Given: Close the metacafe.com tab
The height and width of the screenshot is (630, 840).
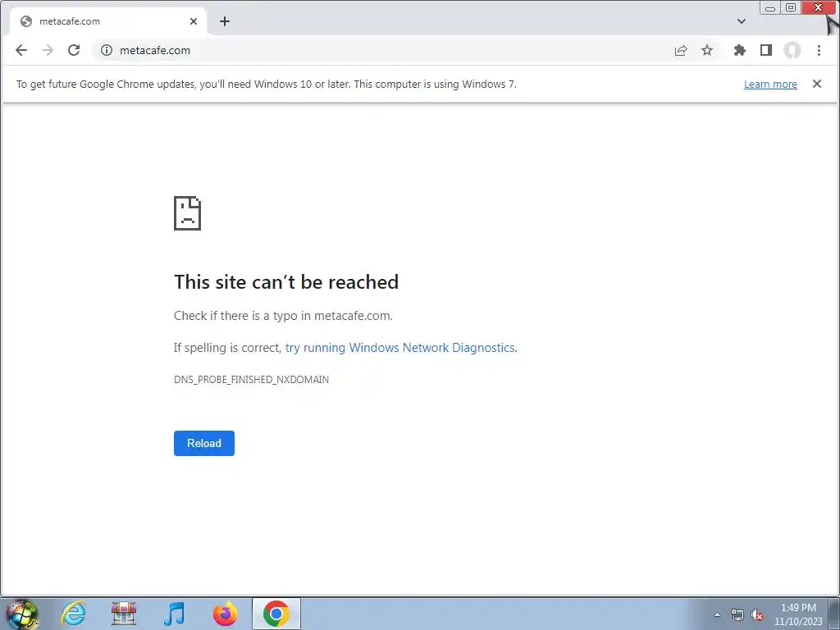Looking at the screenshot, I should click(194, 21).
